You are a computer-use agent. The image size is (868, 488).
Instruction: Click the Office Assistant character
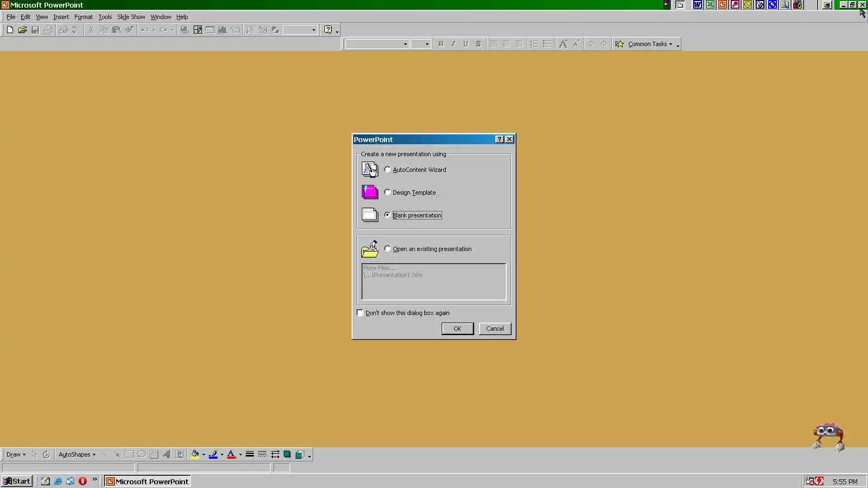click(x=828, y=436)
